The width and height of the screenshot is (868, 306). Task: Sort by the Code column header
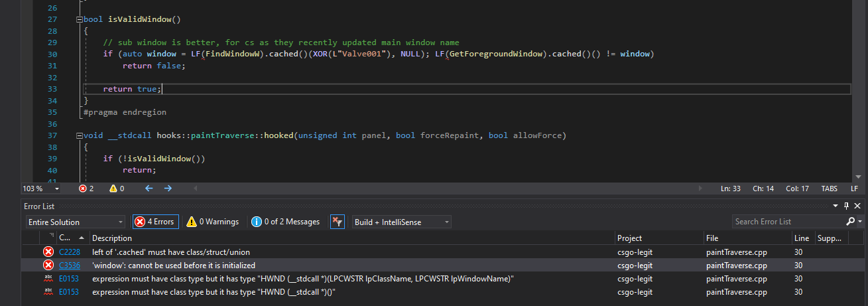click(x=73, y=238)
